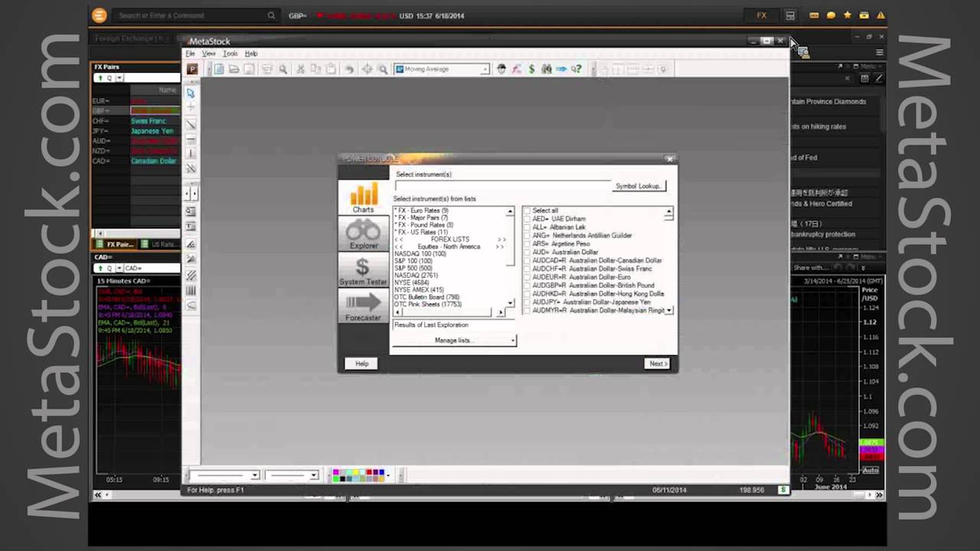
Task: Select the trendline drawing tool
Action: pos(191,124)
